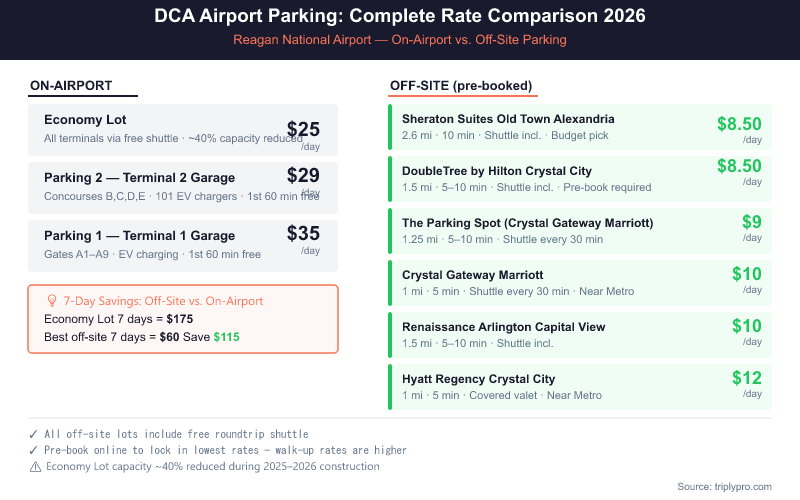The height and width of the screenshot is (500, 800).
Task: Pick the Parking 1 — Terminal 1 Garage title
Action: [x=139, y=236]
